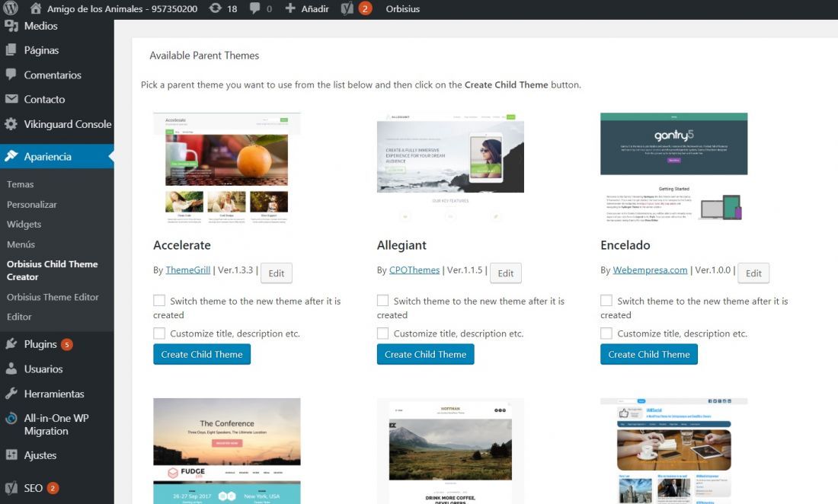Check switch theme box under Encelado
Viewport: 838px width, 504px height.
pyautogui.click(x=606, y=301)
